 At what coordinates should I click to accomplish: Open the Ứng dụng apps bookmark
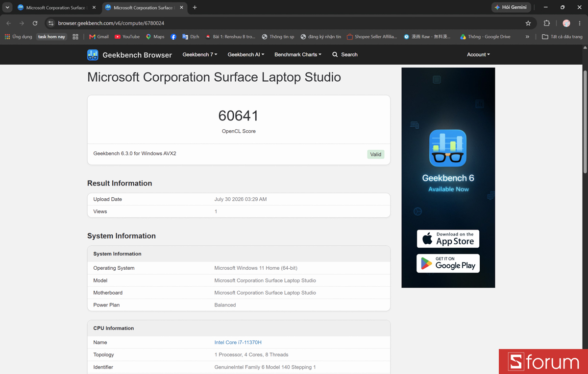pos(18,37)
